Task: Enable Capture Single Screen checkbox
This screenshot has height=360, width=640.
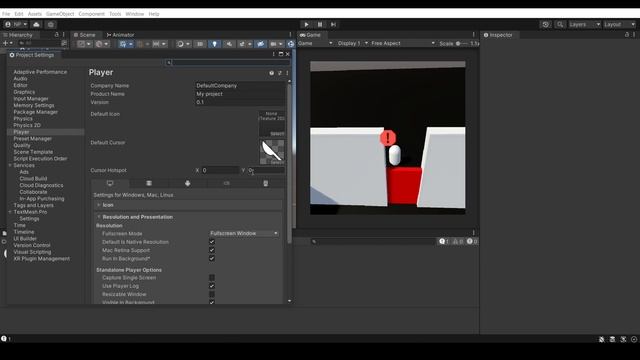Action: coord(212,278)
